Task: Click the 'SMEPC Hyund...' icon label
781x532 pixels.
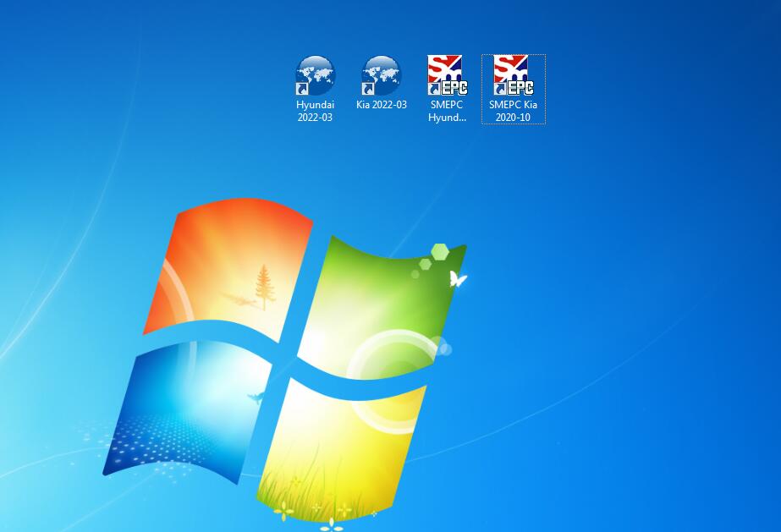Action: [x=448, y=111]
